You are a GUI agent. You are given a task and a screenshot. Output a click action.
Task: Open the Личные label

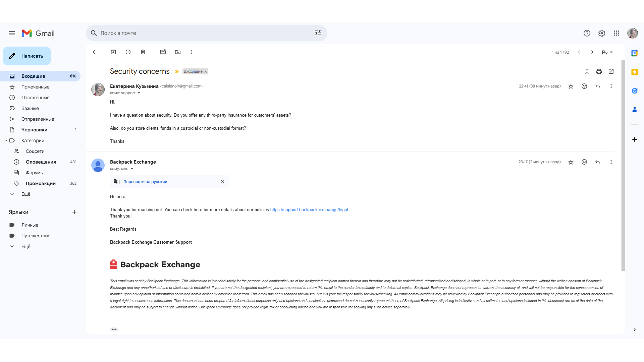click(x=40, y=225)
